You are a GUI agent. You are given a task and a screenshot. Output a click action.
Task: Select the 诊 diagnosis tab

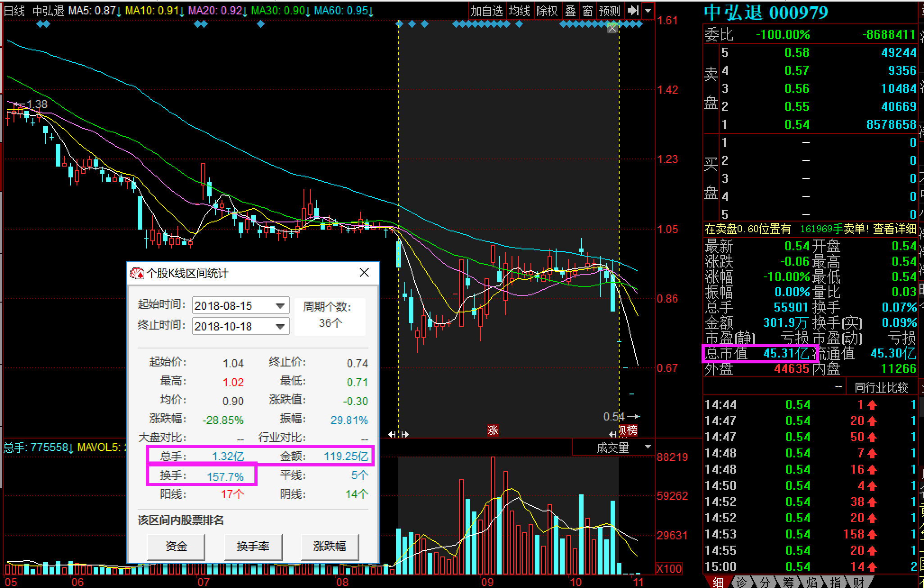tap(741, 582)
